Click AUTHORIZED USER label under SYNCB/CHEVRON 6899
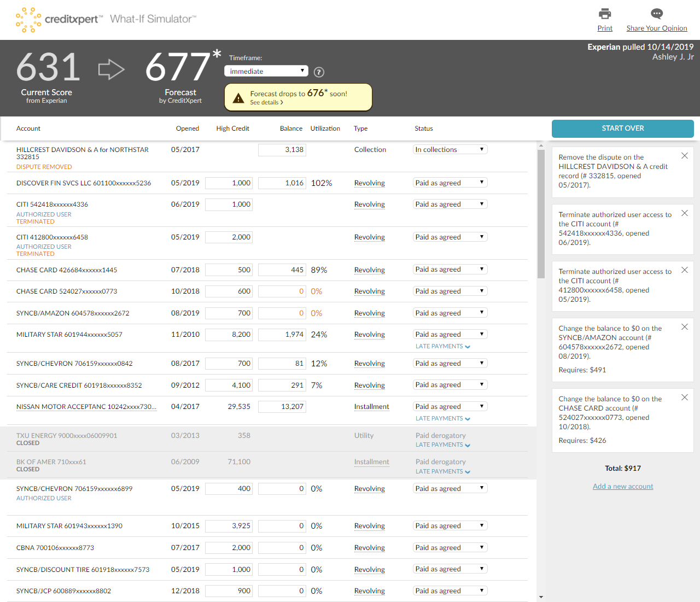Screen dimensions: 700x602 pos(44,498)
